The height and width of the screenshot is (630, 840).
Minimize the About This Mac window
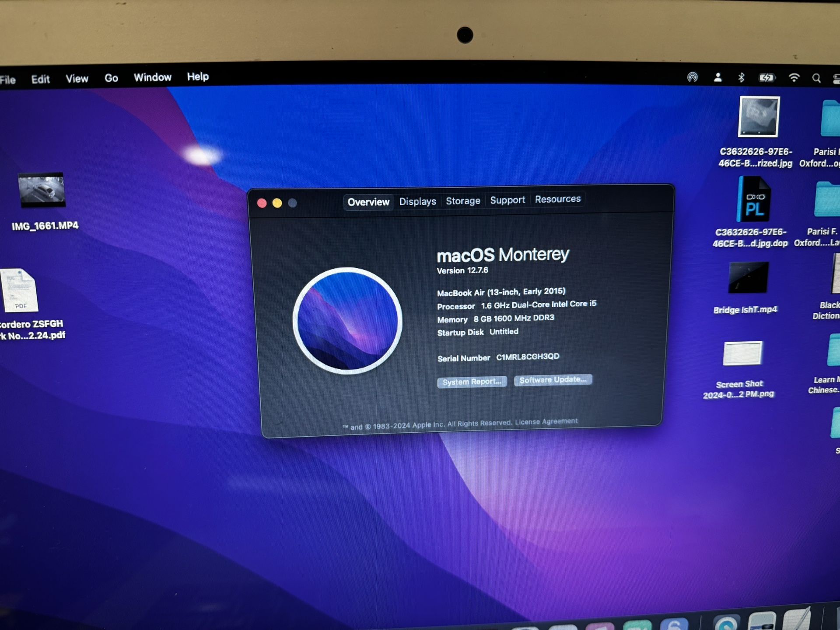277,203
